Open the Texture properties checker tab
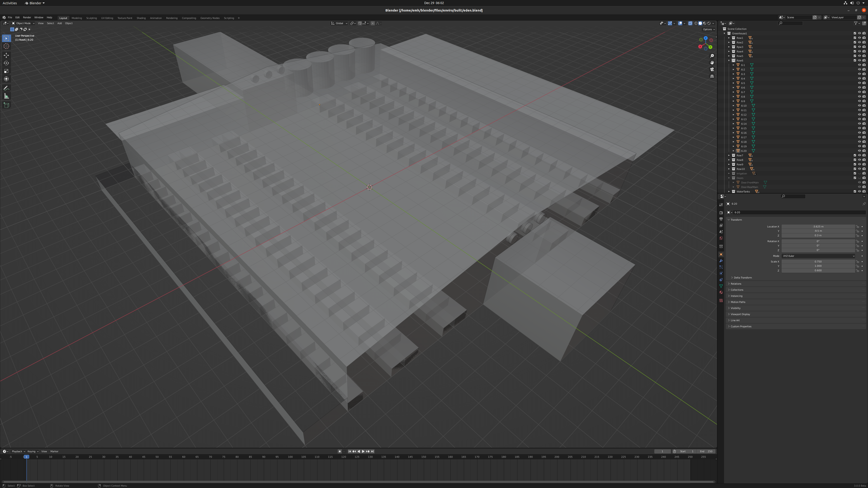 (721, 300)
